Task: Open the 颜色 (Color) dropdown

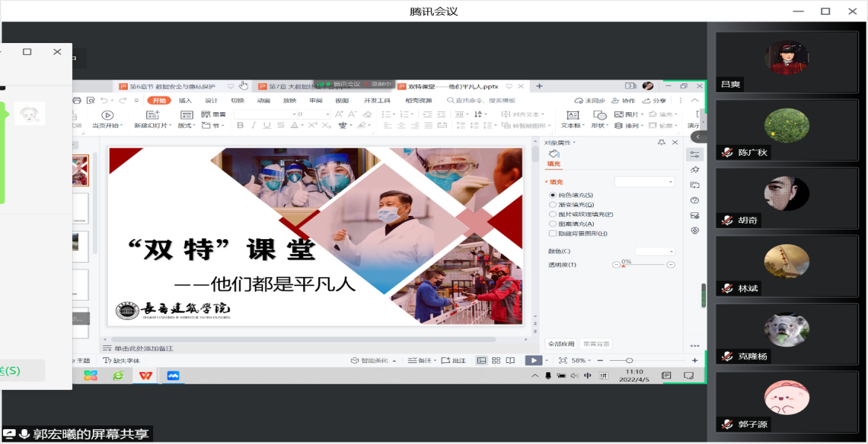Action: pos(654,252)
